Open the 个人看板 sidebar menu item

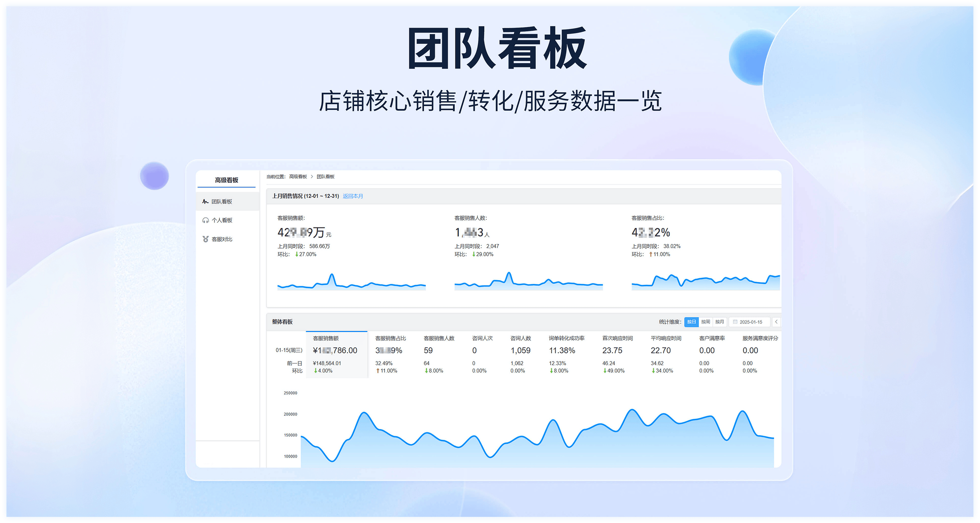tap(227, 220)
